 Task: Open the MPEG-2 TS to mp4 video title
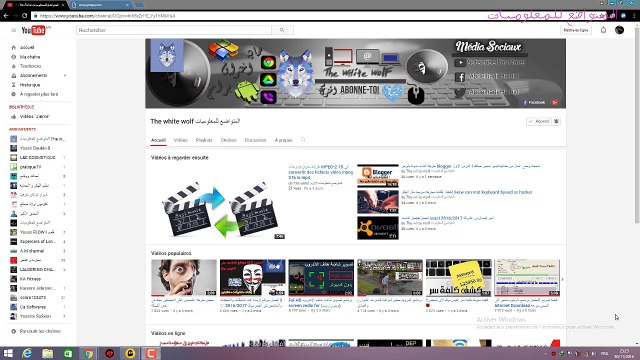coord(320,172)
